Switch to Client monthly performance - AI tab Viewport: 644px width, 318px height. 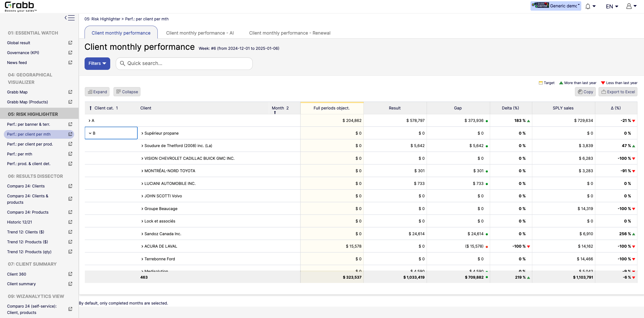click(200, 33)
